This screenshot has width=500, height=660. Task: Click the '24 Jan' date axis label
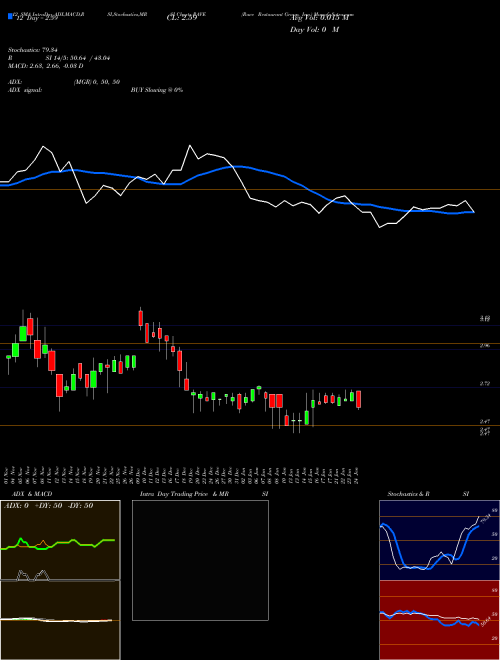[357, 474]
